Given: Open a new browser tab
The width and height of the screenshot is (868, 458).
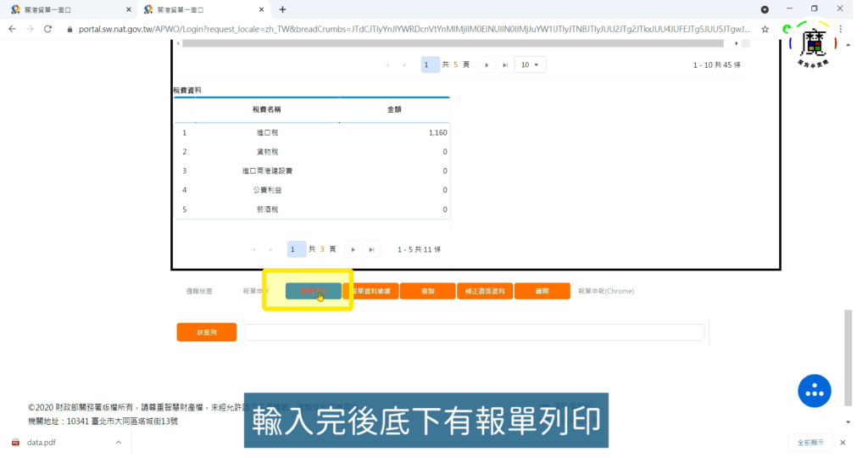Looking at the screenshot, I should 282,9.
